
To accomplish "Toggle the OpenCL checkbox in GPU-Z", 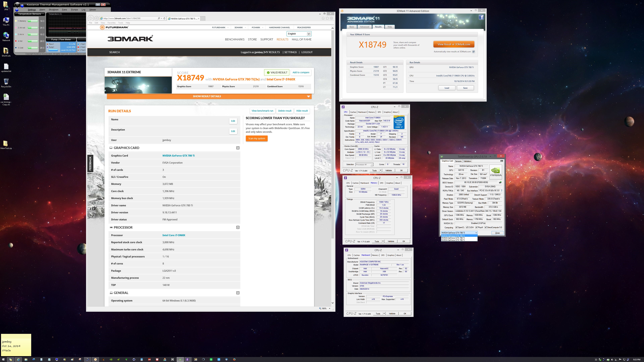I will pos(457,227).
